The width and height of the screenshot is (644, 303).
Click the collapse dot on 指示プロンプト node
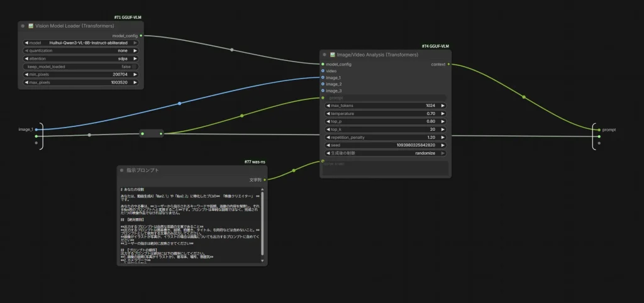tap(123, 170)
